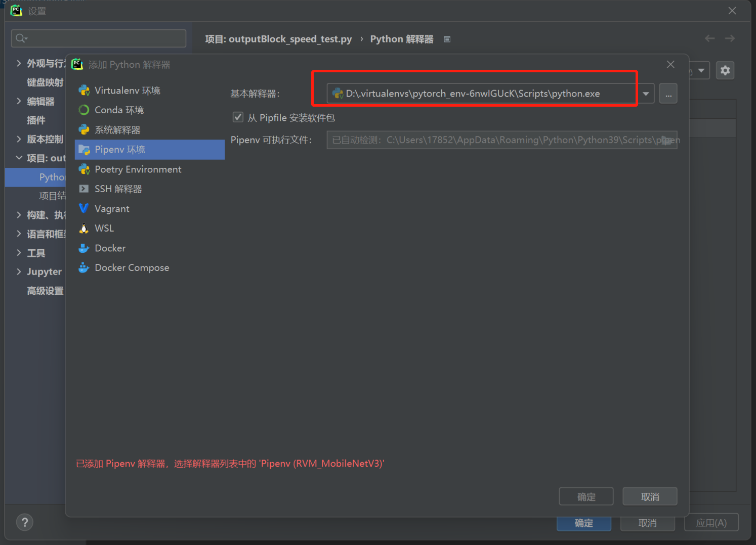Image resolution: width=756 pixels, height=545 pixels.
Task: Close the 设置 window
Action: (732, 11)
